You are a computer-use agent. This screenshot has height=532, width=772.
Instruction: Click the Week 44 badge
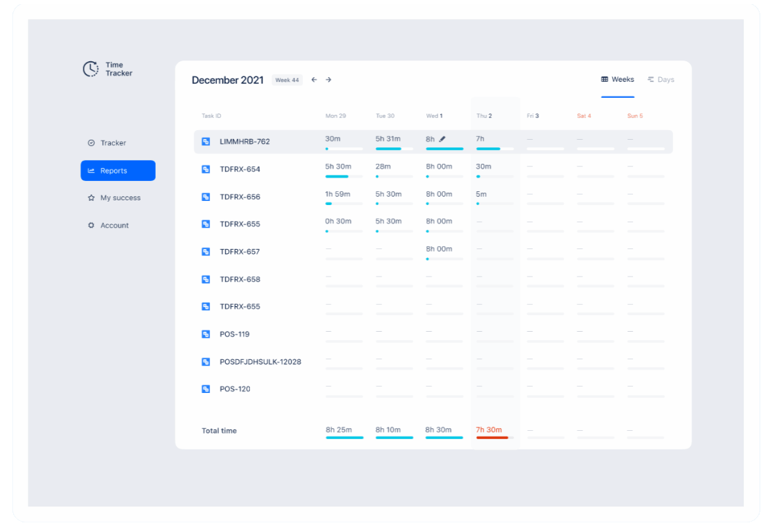[287, 81]
